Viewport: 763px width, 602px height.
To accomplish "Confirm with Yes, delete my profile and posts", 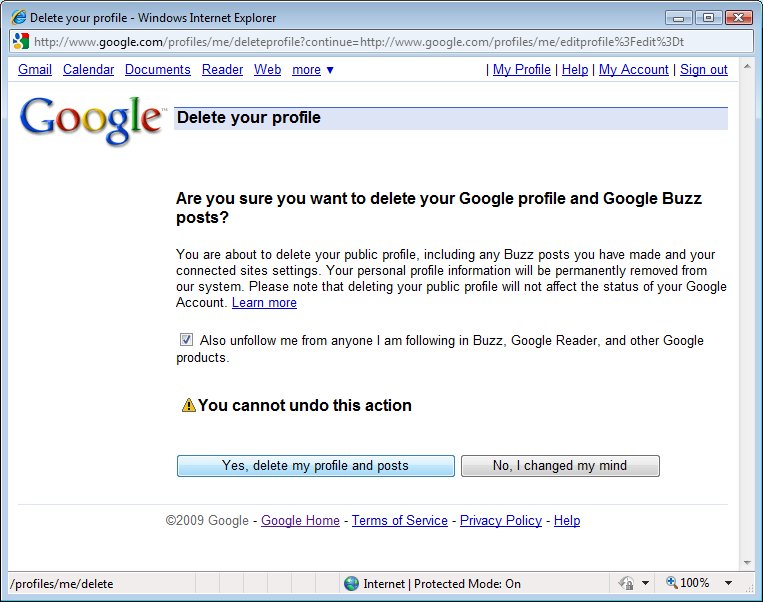I will (x=316, y=466).
